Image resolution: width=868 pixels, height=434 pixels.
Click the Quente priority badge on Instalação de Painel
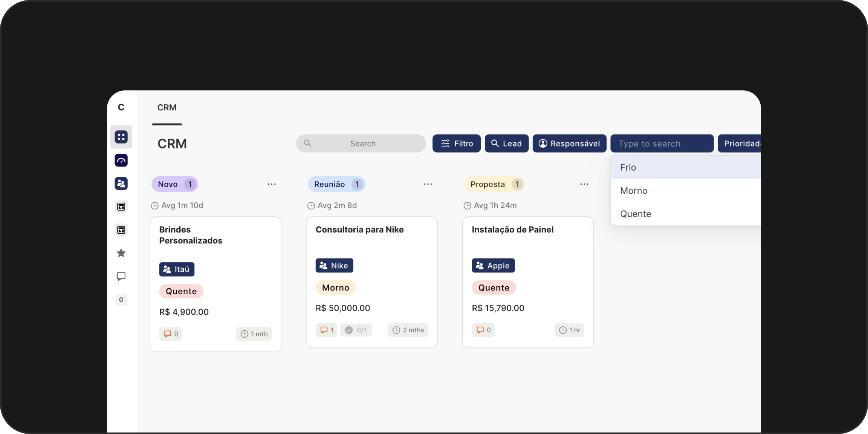(x=494, y=287)
